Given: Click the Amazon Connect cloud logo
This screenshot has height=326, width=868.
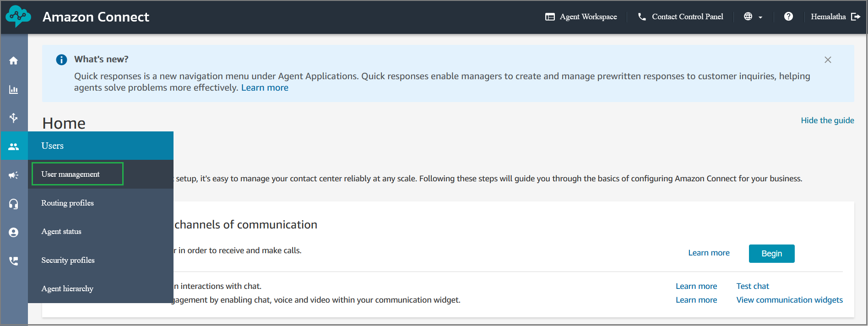Looking at the screenshot, I should click(x=18, y=16).
